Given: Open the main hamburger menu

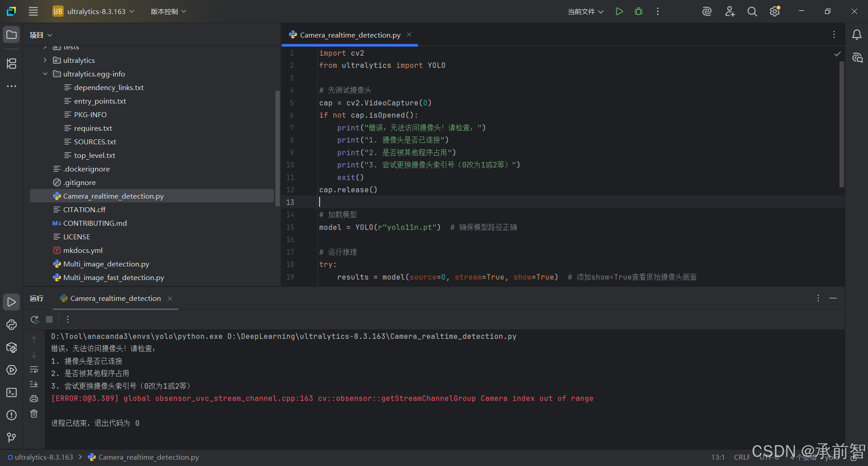Looking at the screenshot, I should [33, 11].
